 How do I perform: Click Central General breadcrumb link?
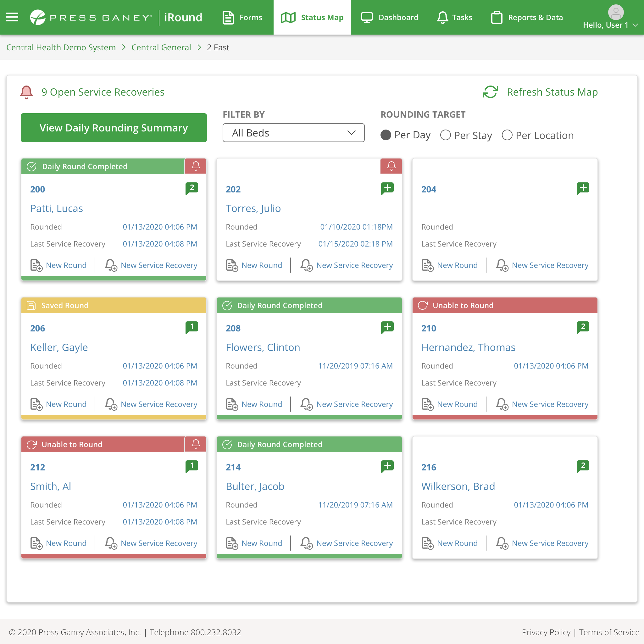(161, 47)
